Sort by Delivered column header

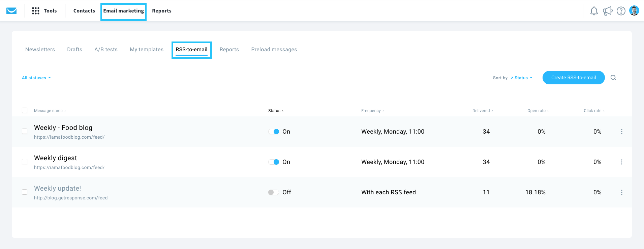[483, 111]
